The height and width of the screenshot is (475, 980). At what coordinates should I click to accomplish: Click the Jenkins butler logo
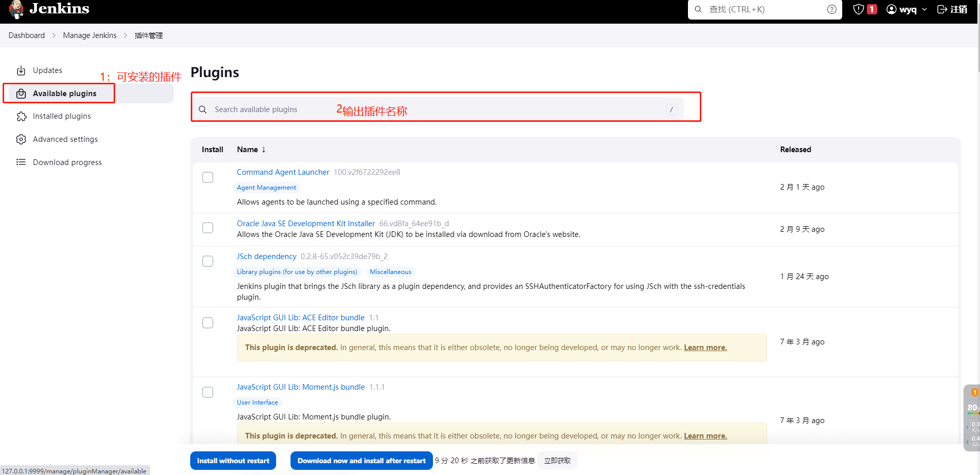tap(16, 9)
